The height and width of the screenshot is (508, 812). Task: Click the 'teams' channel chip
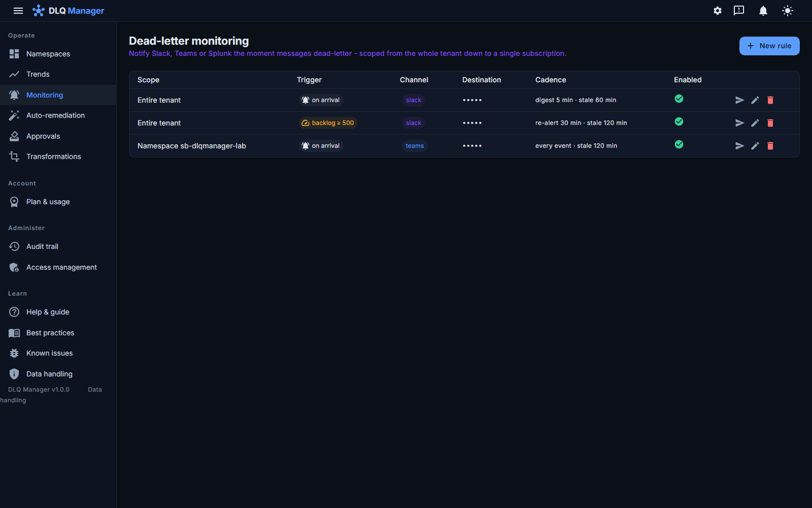(x=415, y=146)
